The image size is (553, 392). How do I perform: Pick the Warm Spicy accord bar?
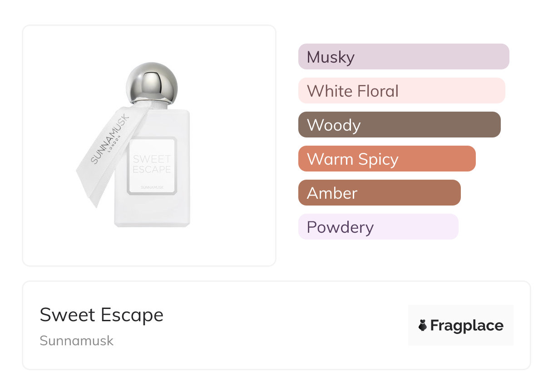(386, 159)
